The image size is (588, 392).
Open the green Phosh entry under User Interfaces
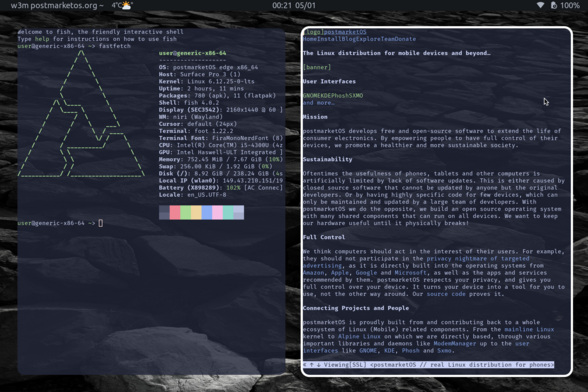point(340,96)
